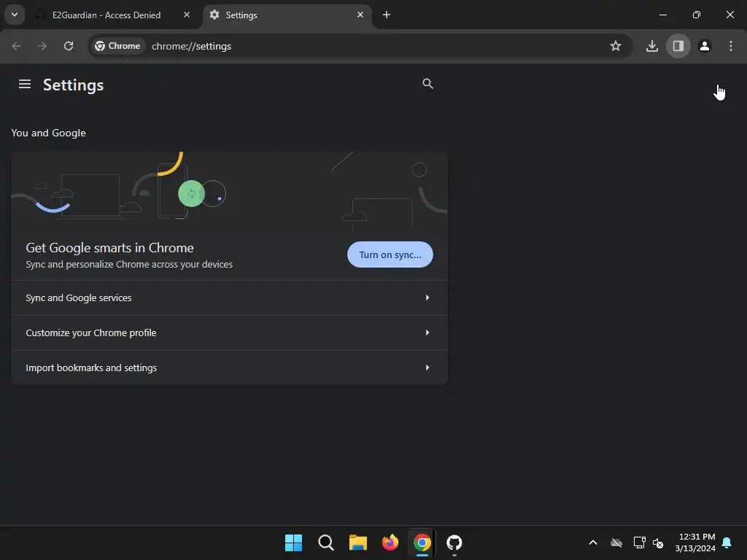This screenshot has width=747, height=560.
Task: Reload the page
Action: (x=69, y=46)
